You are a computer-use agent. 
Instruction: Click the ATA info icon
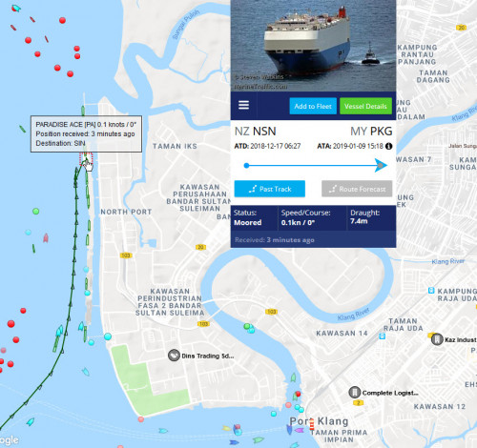(388, 146)
